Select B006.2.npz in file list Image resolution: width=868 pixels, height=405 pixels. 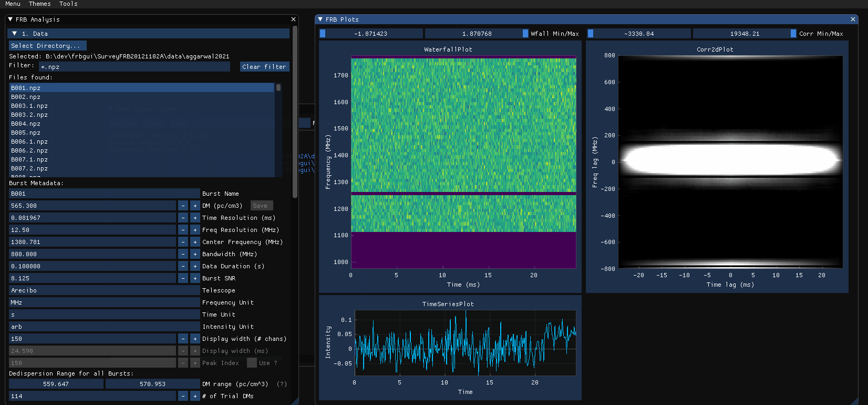142,150
